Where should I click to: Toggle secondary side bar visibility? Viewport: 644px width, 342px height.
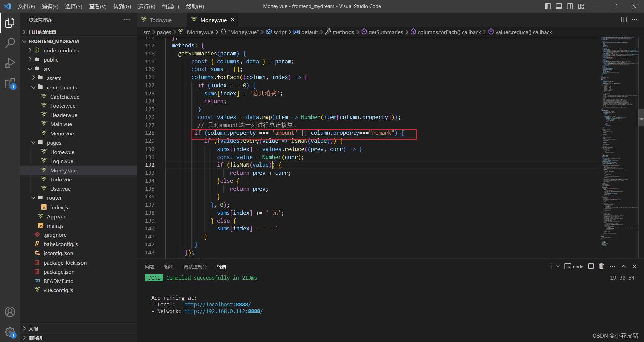[570, 6]
